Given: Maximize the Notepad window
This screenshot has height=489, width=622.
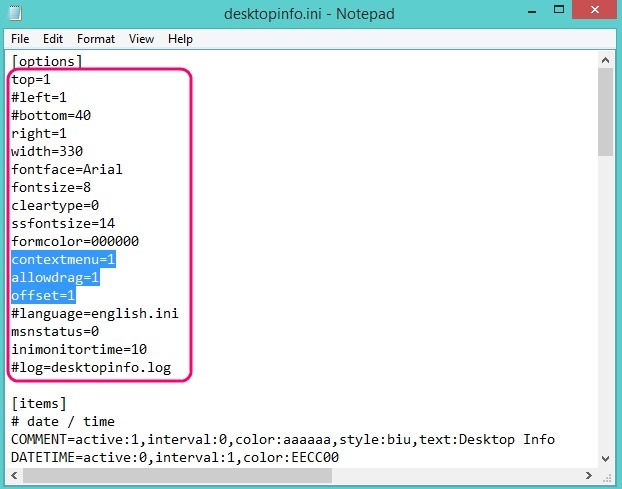Looking at the screenshot, I should click(x=550, y=12).
